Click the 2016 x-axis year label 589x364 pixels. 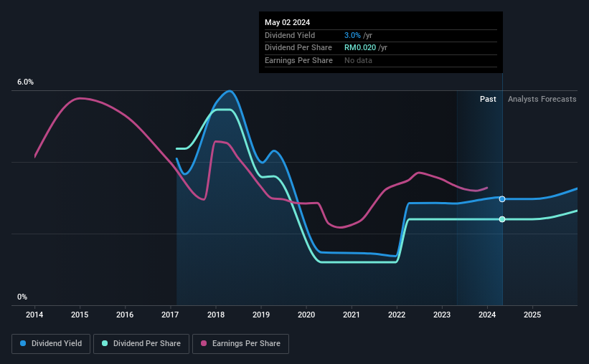coord(125,315)
